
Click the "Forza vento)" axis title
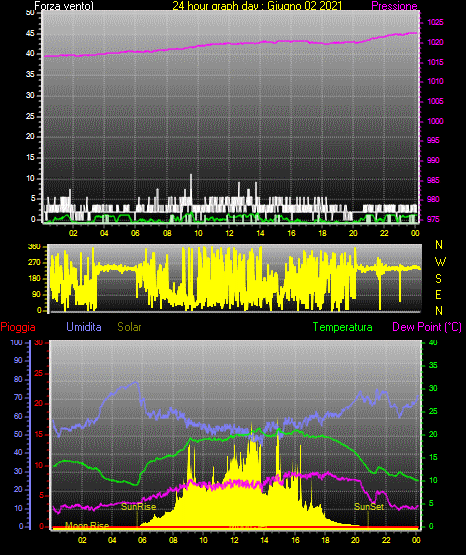pos(64,6)
